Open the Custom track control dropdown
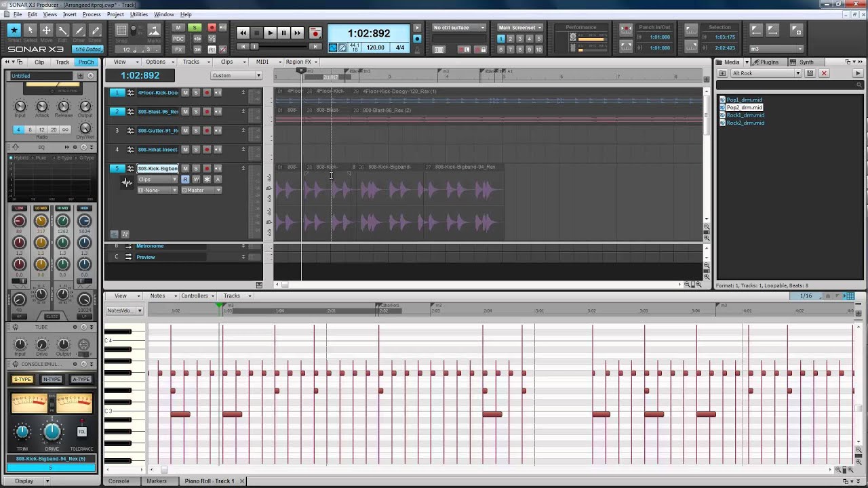The height and width of the screenshot is (488, 868). point(237,75)
